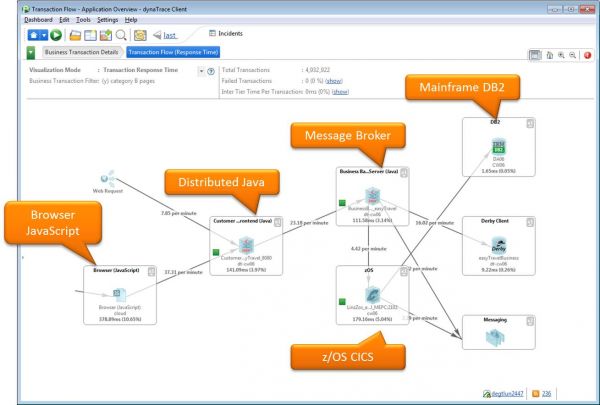Click the calendar with checkmark toolbar icon
The image size is (600, 405).
[106, 36]
